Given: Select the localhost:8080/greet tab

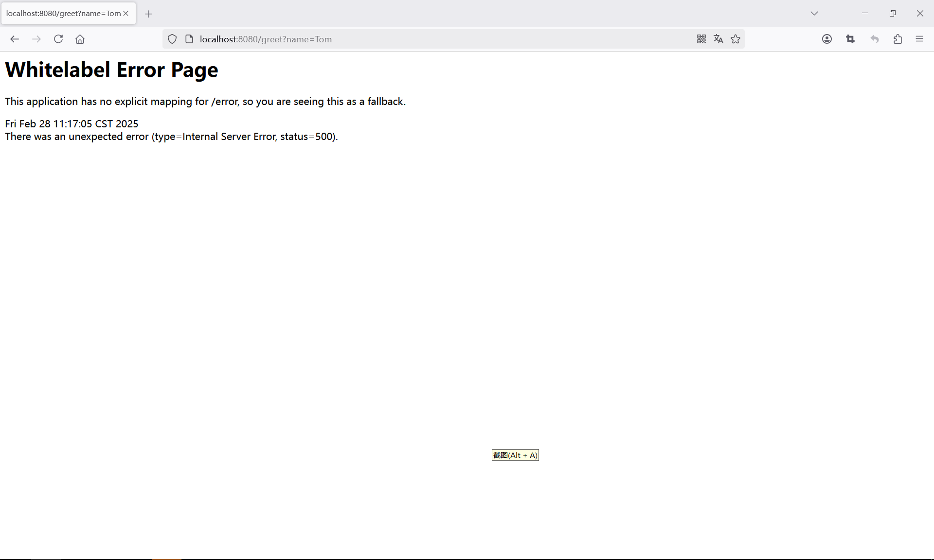Looking at the screenshot, I should [63, 13].
